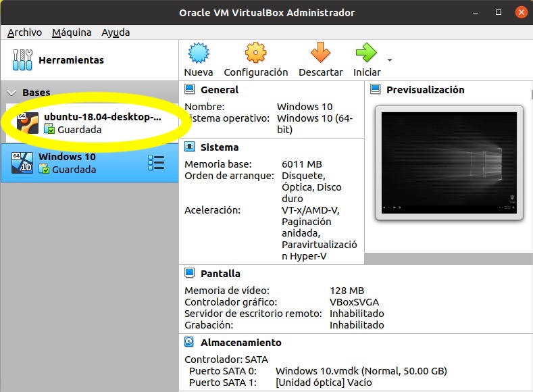Open the Máquina menu
The image size is (533, 392).
coord(72,32)
